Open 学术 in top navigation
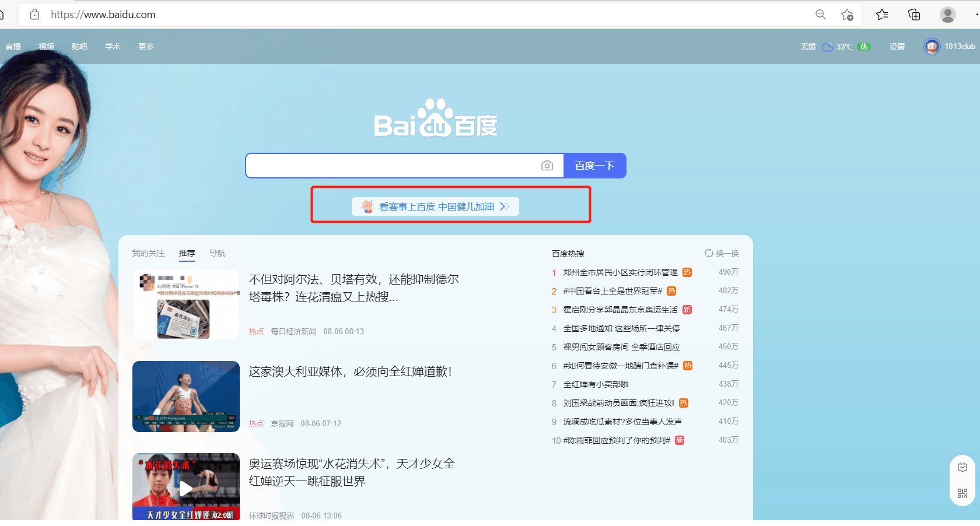Image resolution: width=980 pixels, height=526 pixels. click(x=113, y=47)
